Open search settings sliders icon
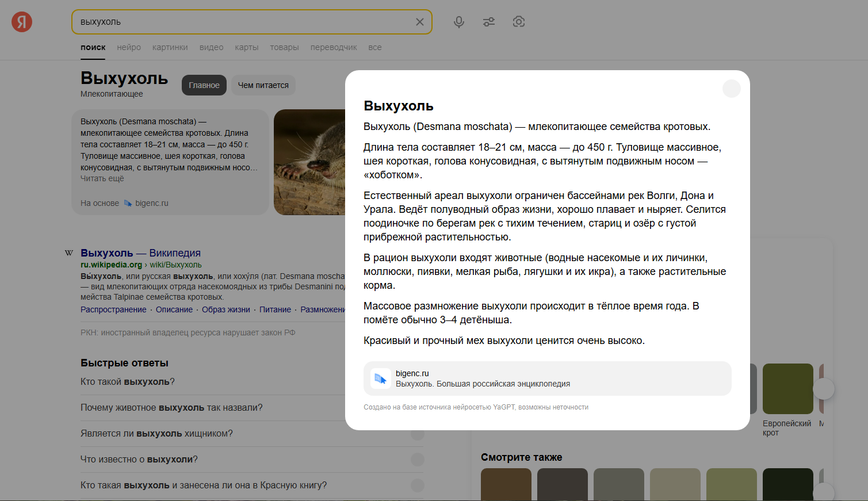 [489, 22]
